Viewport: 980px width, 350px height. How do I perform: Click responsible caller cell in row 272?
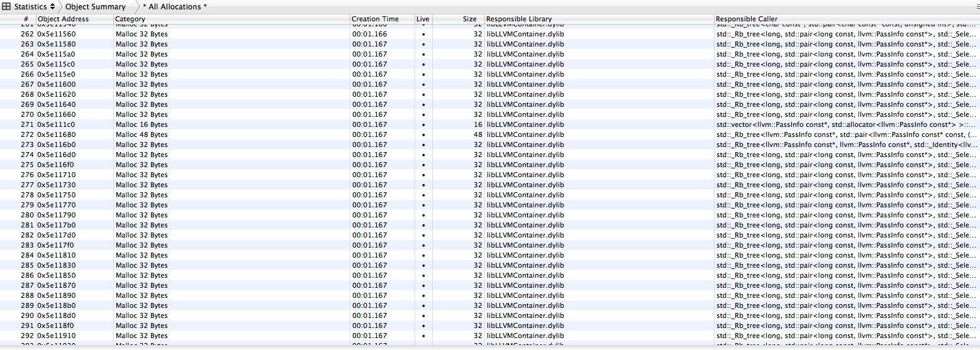(x=847, y=134)
